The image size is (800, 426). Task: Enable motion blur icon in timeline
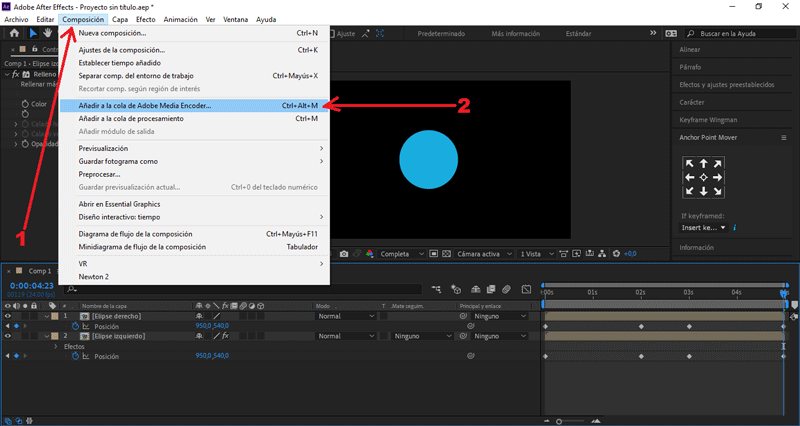(506, 289)
